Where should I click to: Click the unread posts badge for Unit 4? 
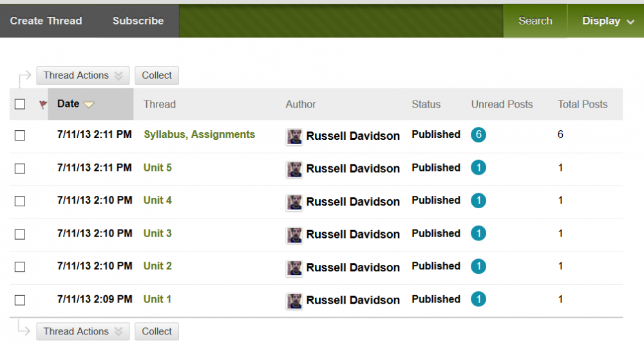[x=478, y=200]
